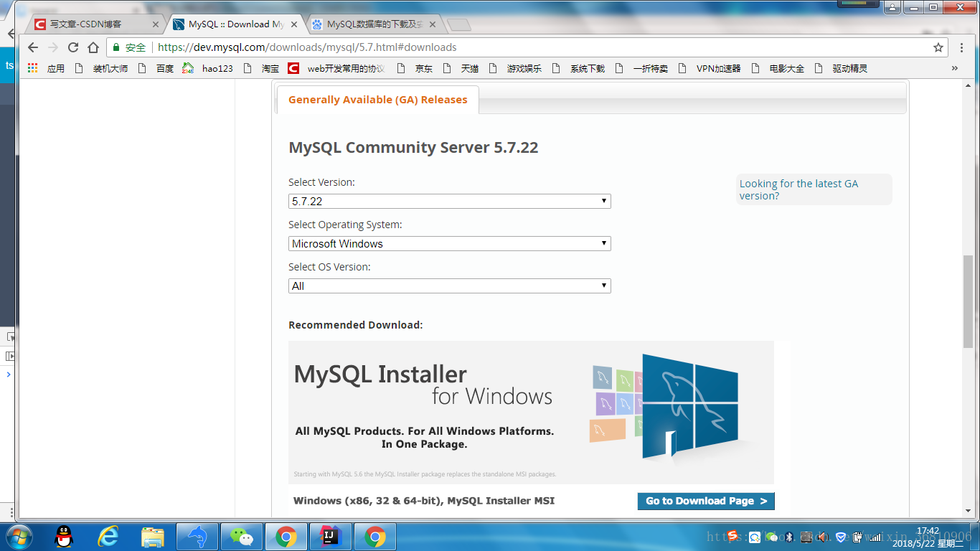Open the 淘宝 bookmark
Screen dimensions: 980x551
coord(262,68)
